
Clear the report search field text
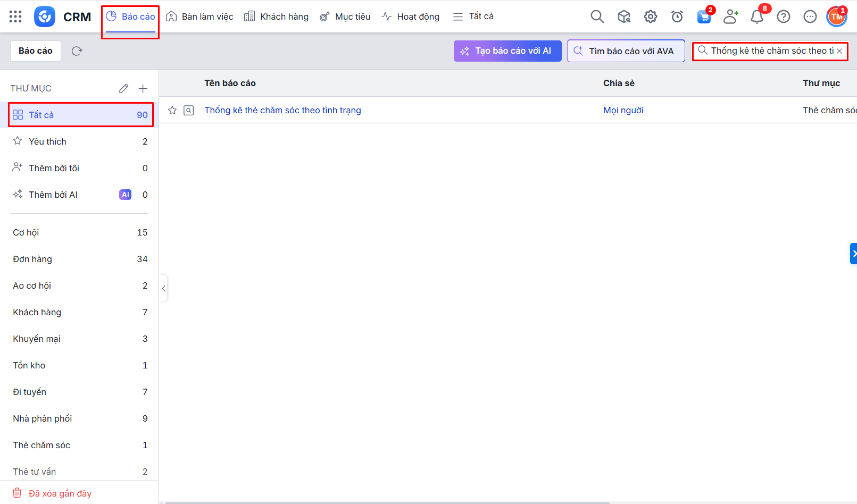[839, 51]
